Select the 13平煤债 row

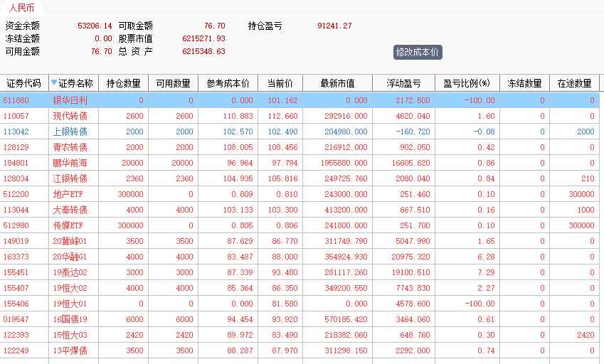(70, 350)
